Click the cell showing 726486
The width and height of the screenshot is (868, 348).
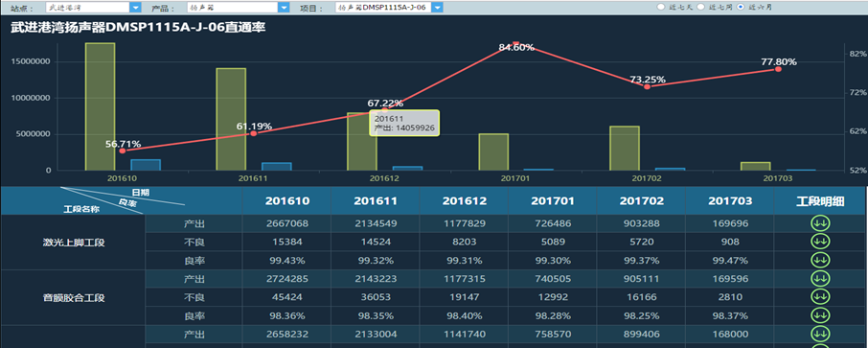click(553, 224)
